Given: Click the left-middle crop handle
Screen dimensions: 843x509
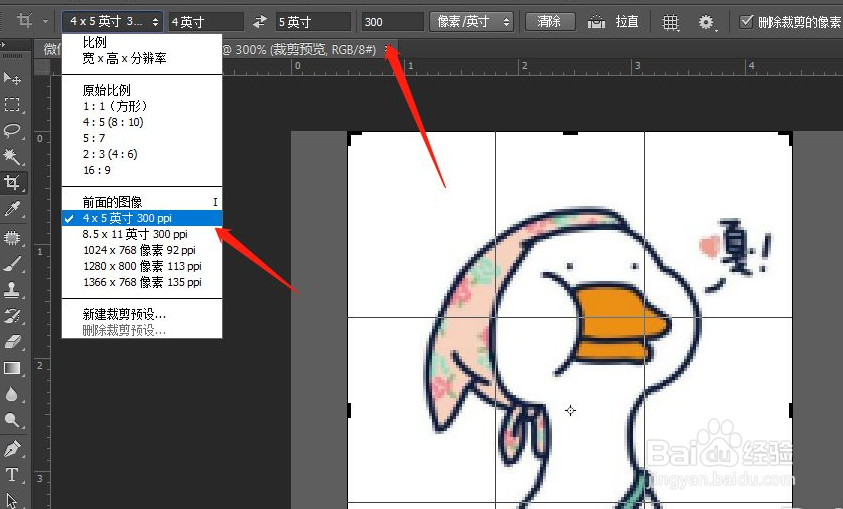Looking at the screenshot, I should (349, 410).
